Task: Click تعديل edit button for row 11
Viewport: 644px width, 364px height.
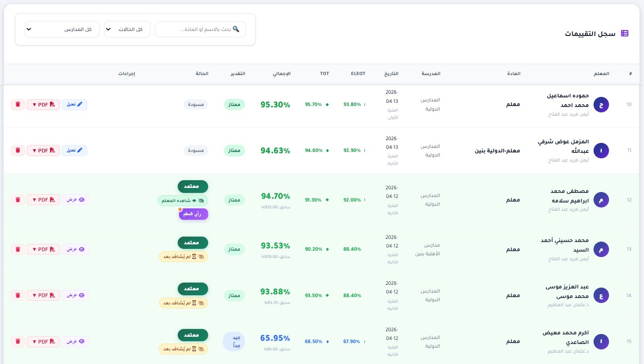Action: tap(75, 150)
